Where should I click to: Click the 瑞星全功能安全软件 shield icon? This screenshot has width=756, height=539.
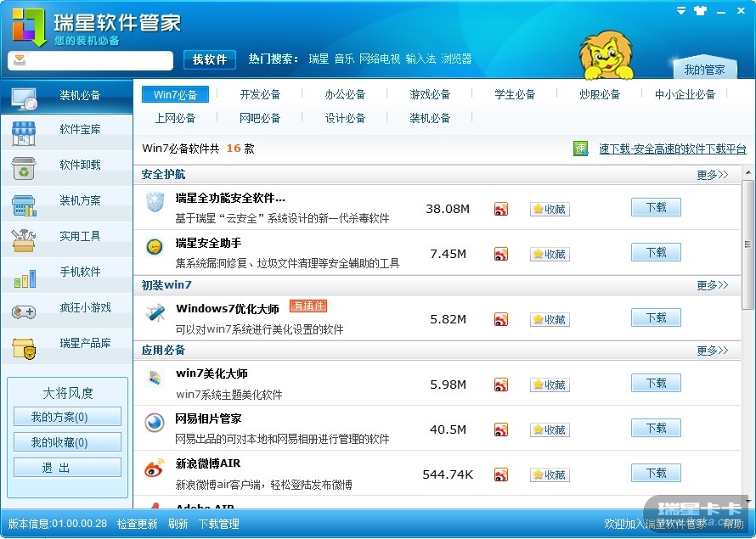(155, 202)
